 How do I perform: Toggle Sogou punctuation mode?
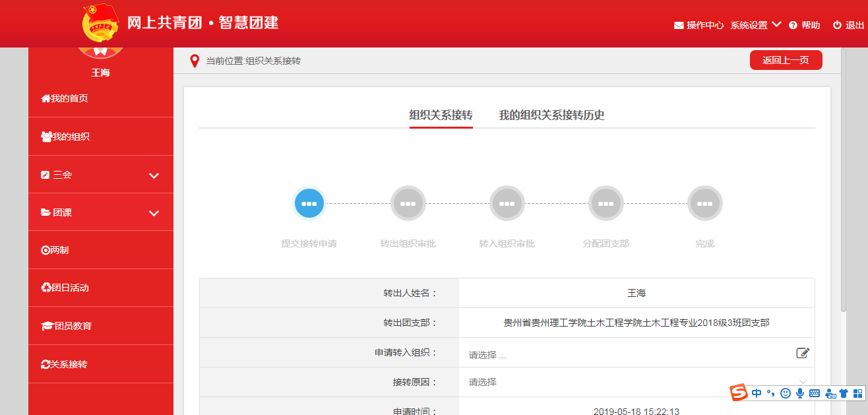pos(770,393)
